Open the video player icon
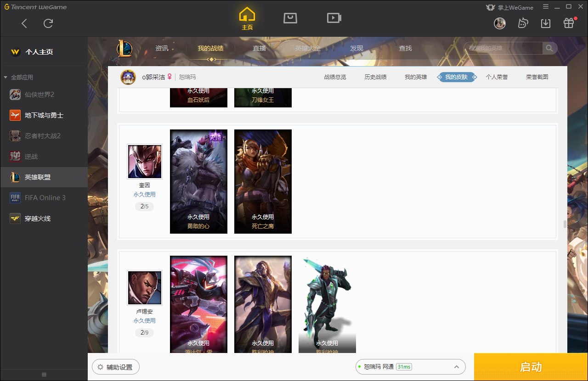The image size is (588, 381). coord(334,18)
